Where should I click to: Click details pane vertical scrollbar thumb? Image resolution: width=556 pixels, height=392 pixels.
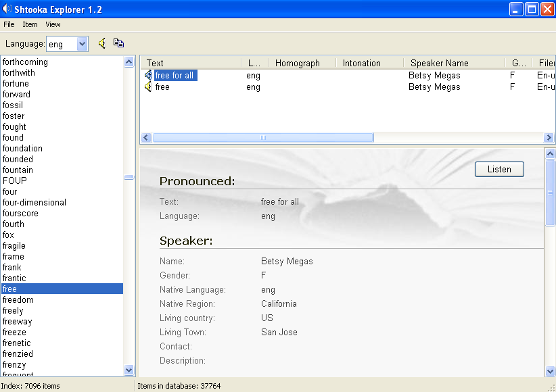pos(550,193)
